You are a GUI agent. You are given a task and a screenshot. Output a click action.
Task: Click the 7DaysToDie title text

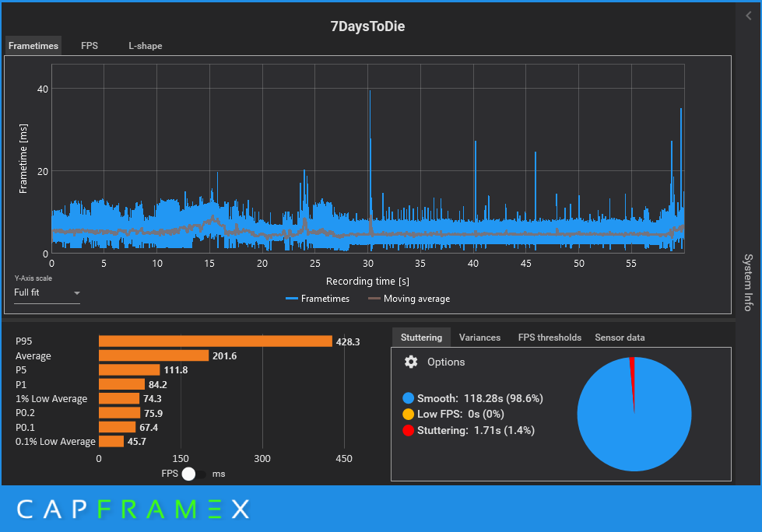tap(367, 26)
